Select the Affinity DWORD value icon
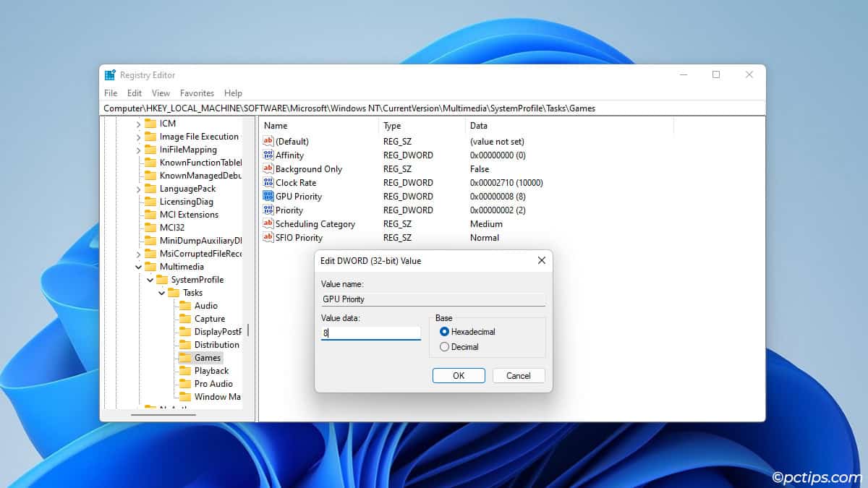This screenshot has width=868, height=488. 268,155
